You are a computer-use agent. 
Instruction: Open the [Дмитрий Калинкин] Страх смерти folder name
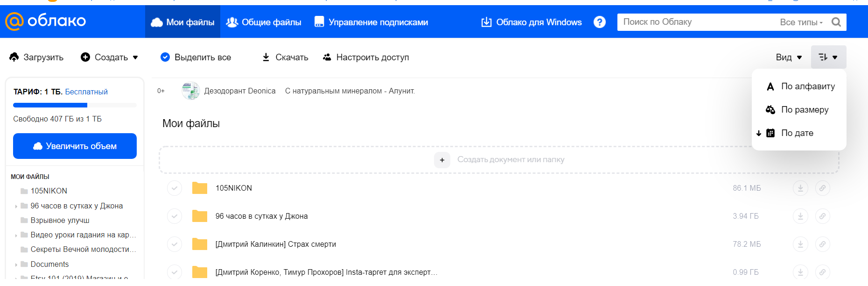point(275,244)
